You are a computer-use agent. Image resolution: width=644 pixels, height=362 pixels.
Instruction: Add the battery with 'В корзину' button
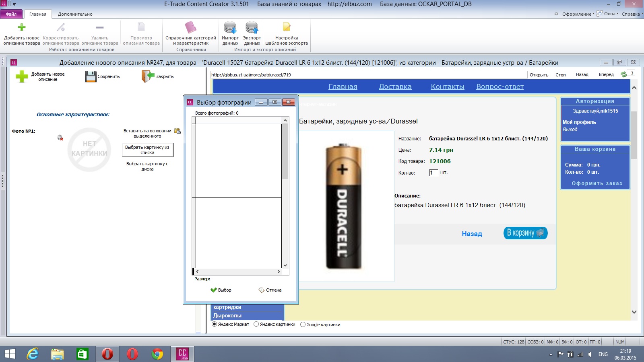(525, 233)
